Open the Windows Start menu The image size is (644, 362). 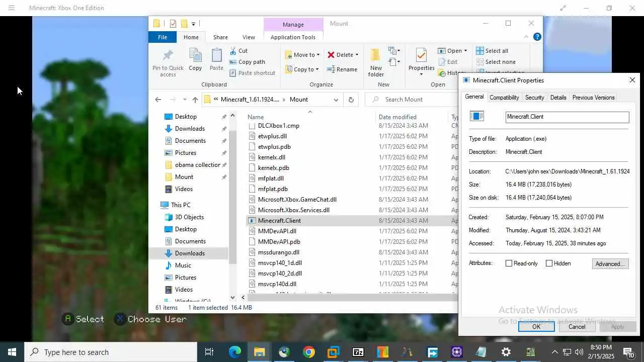(x=12, y=352)
